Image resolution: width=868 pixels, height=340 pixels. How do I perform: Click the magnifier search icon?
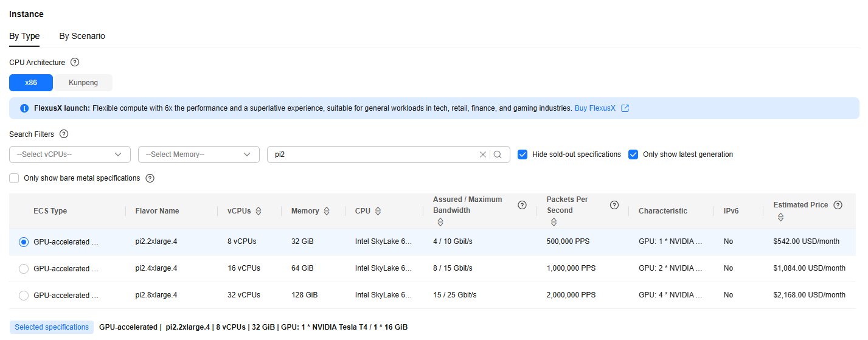coord(498,154)
